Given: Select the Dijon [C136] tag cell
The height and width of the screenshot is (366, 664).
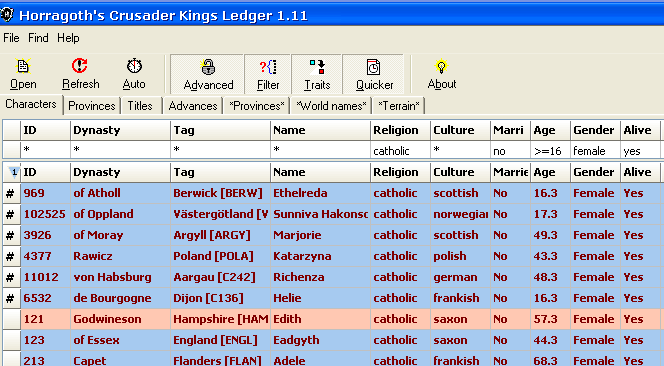Looking at the screenshot, I should [x=220, y=298].
